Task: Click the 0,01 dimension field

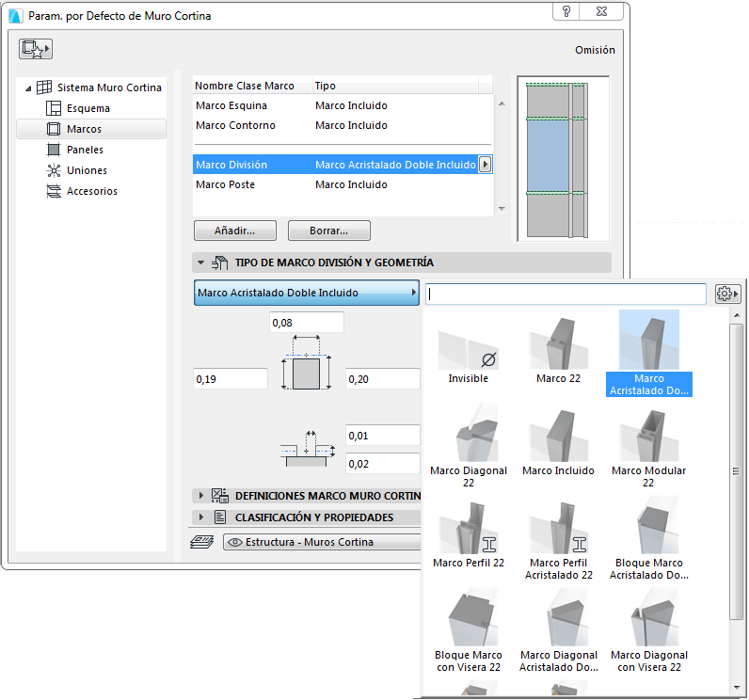Action: click(383, 436)
